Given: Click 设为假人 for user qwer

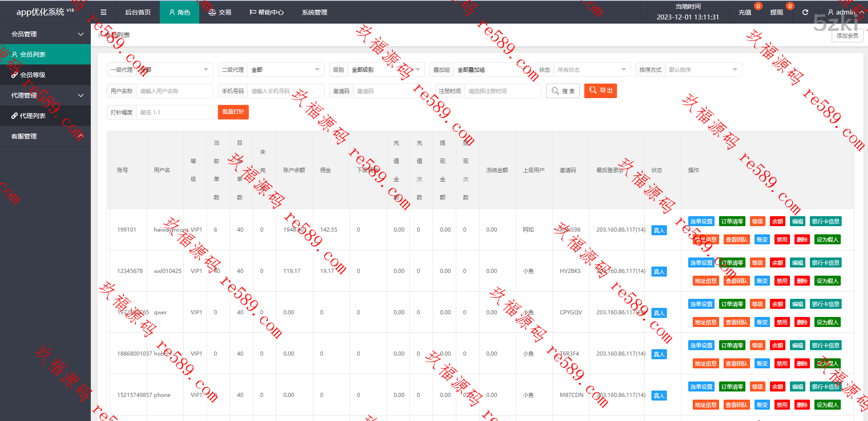Looking at the screenshot, I should (827, 322).
